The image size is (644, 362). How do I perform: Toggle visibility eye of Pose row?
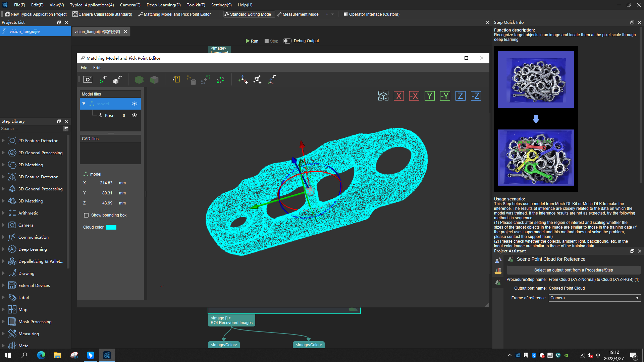(x=135, y=115)
